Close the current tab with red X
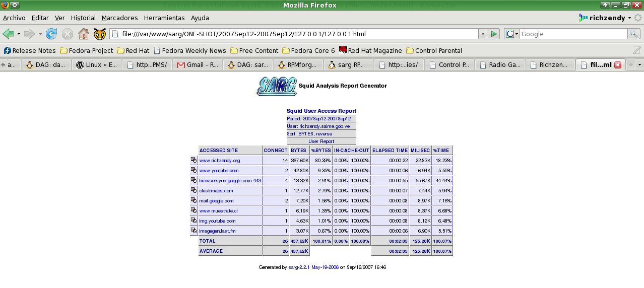Screen dimensions: 644x288 tap(617, 65)
